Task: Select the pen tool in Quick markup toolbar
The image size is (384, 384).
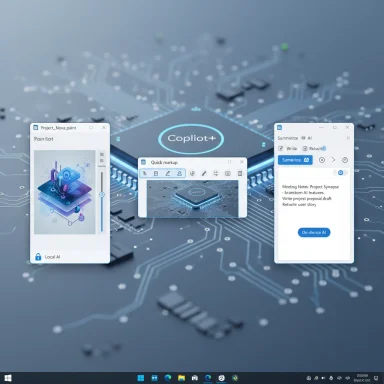Action: (168, 173)
